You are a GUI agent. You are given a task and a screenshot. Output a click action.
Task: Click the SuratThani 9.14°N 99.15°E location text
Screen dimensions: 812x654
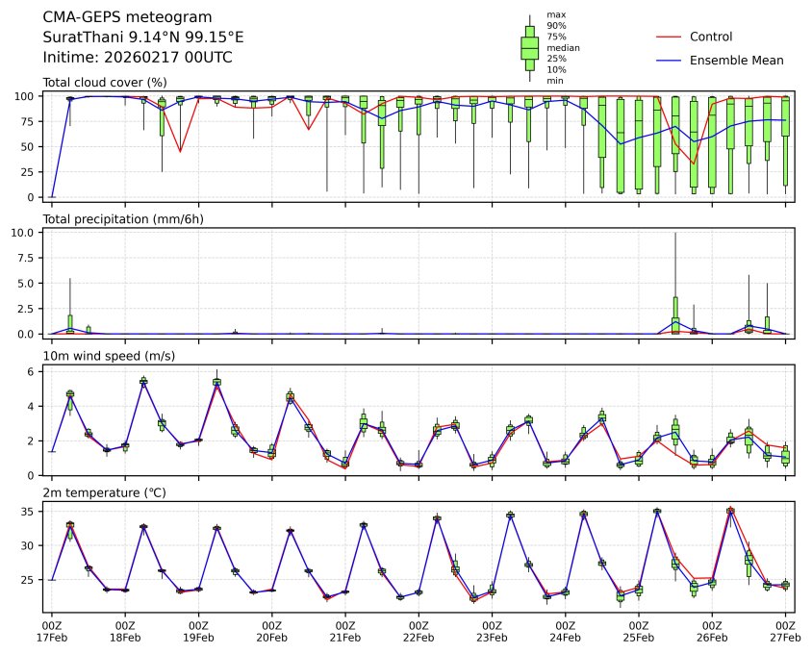coord(143,38)
